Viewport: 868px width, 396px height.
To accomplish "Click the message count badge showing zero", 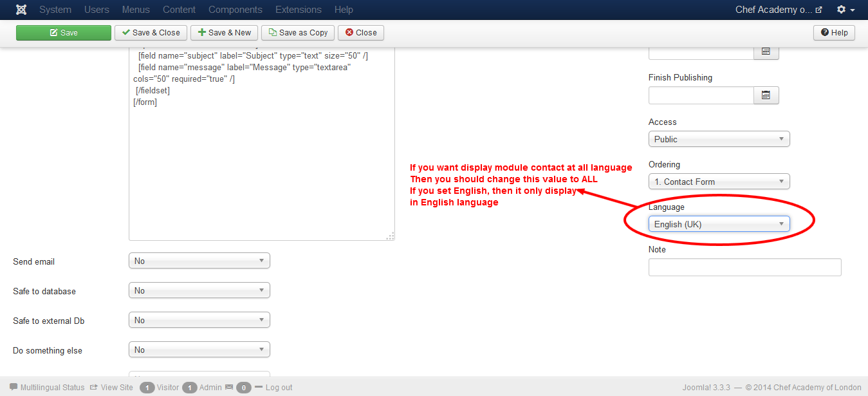I will point(243,387).
